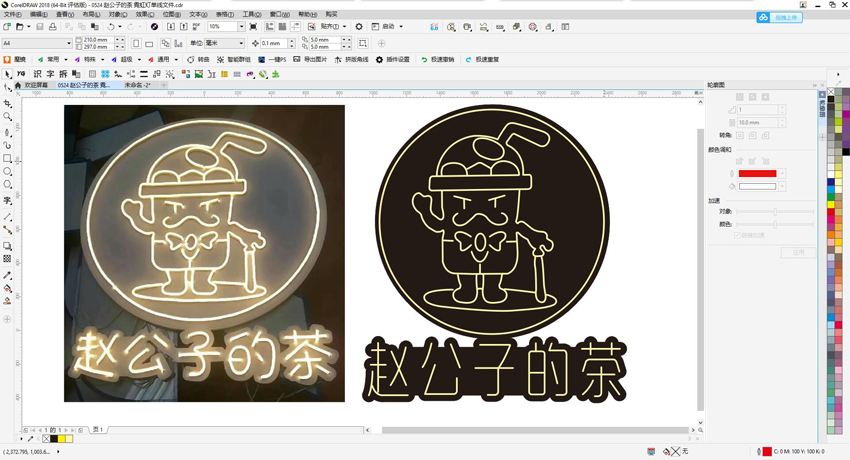Open the 文件 File menu

pos(12,15)
